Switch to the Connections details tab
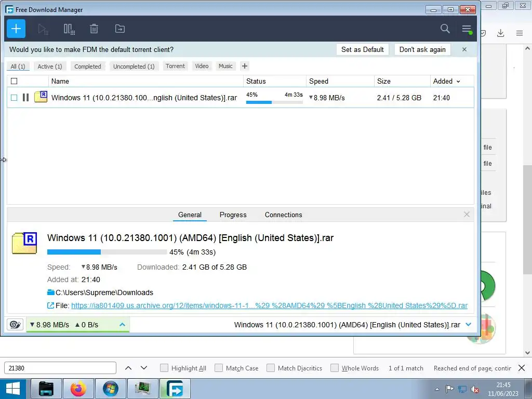Image resolution: width=532 pixels, height=399 pixels. point(283,215)
